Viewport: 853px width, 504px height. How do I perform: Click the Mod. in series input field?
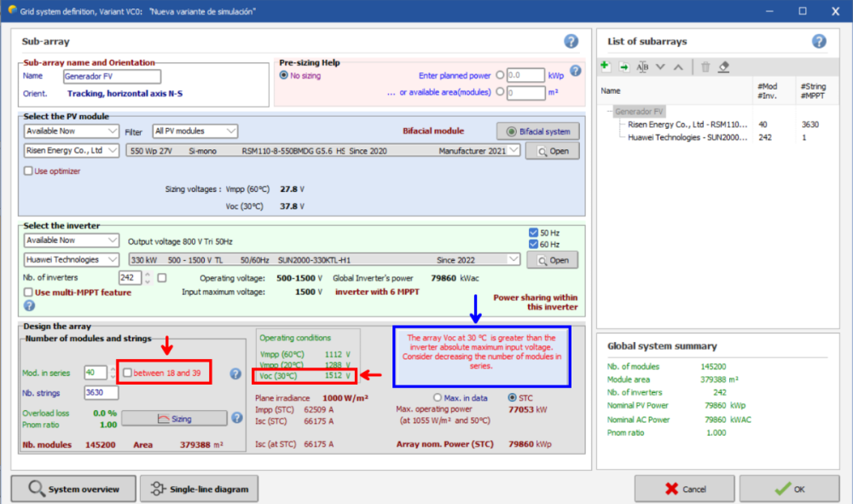pyautogui.click(x=95, y=373)
